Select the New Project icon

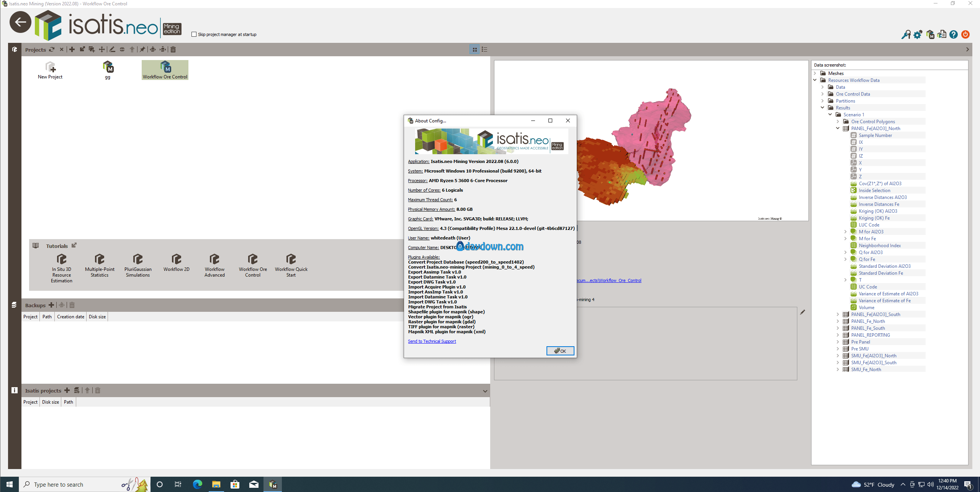click(x=50, y=70)
